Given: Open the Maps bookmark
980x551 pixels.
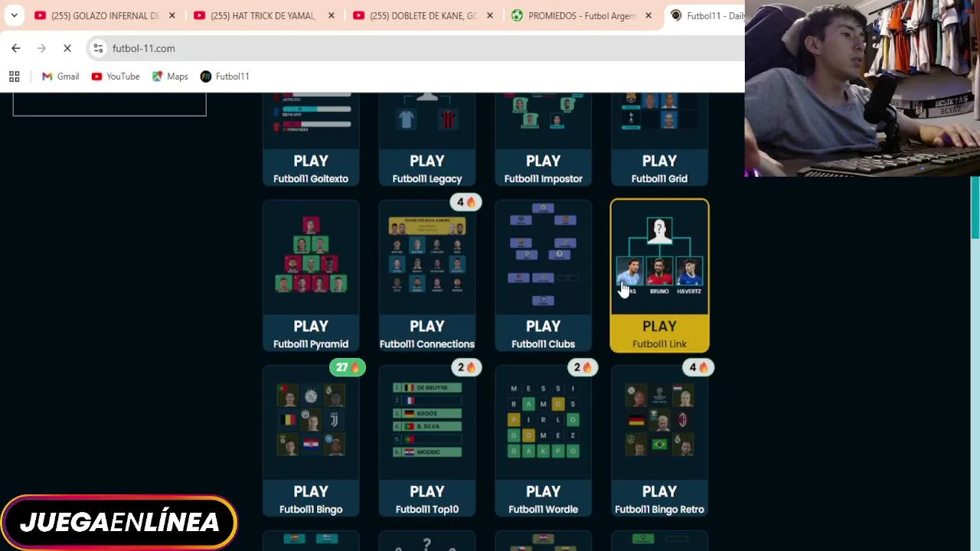Looking at the screenshot, I should (x=170, y=77).
